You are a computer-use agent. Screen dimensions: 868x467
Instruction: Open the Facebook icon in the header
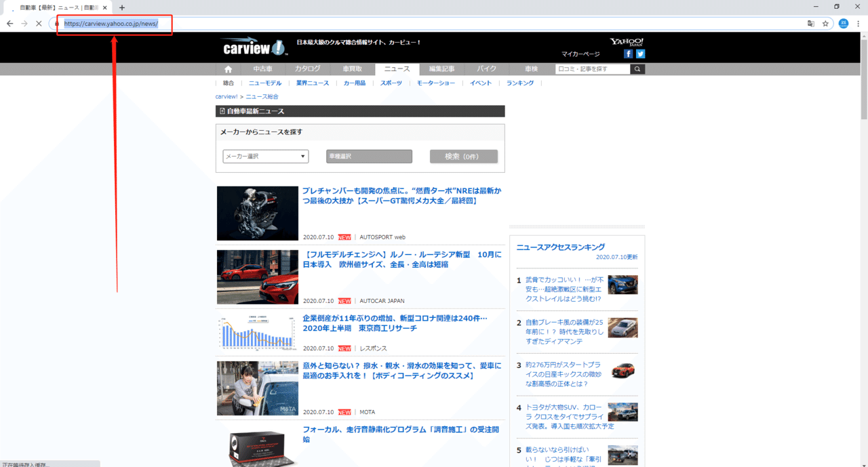(629, 54)
